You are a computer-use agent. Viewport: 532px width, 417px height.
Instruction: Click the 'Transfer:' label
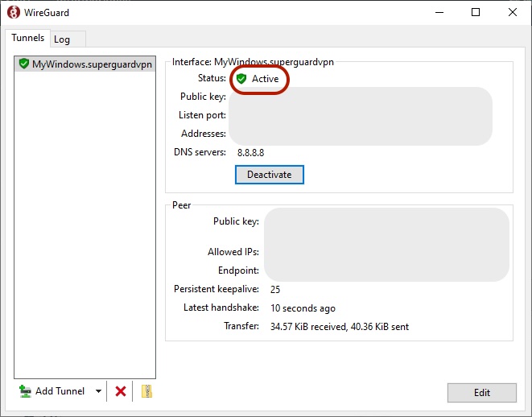(241, 326)
